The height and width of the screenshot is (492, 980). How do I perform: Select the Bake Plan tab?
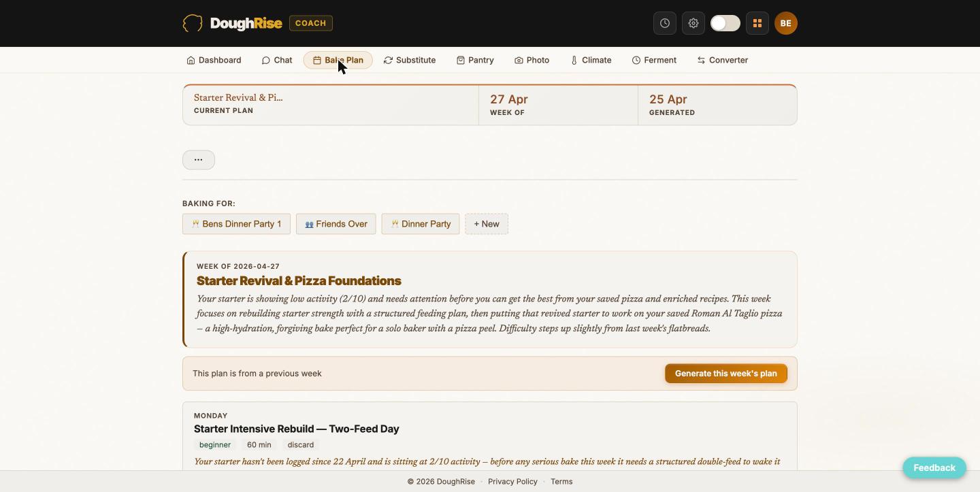click(338, 60)
